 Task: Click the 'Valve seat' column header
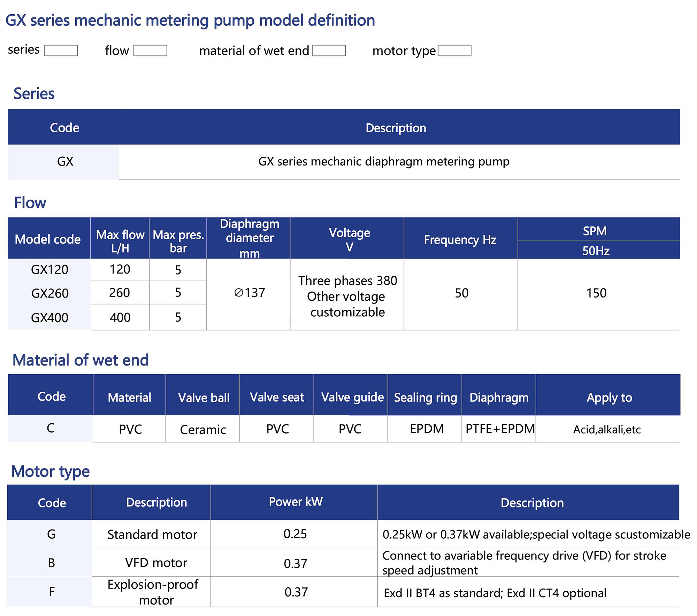coord(277,397)
